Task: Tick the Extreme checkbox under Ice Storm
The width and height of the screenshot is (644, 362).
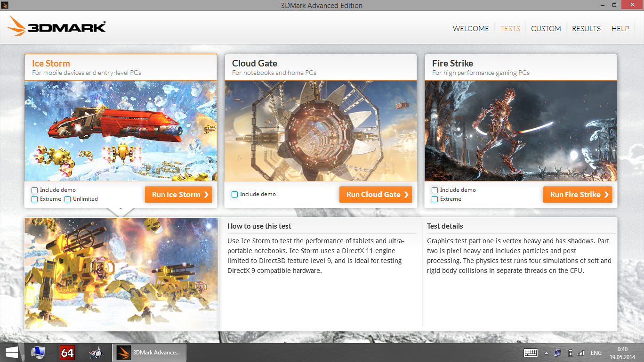Action: click(x=35, y=199)
